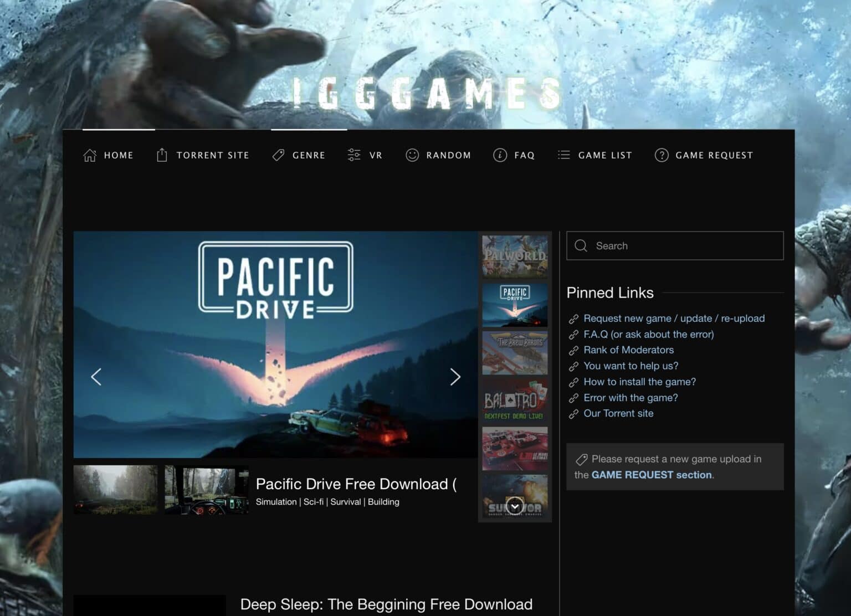This screenshot has width=851, height=616.
Task: Expand thumbnail strip with down chevron
Action: click(x=515, y=506)
